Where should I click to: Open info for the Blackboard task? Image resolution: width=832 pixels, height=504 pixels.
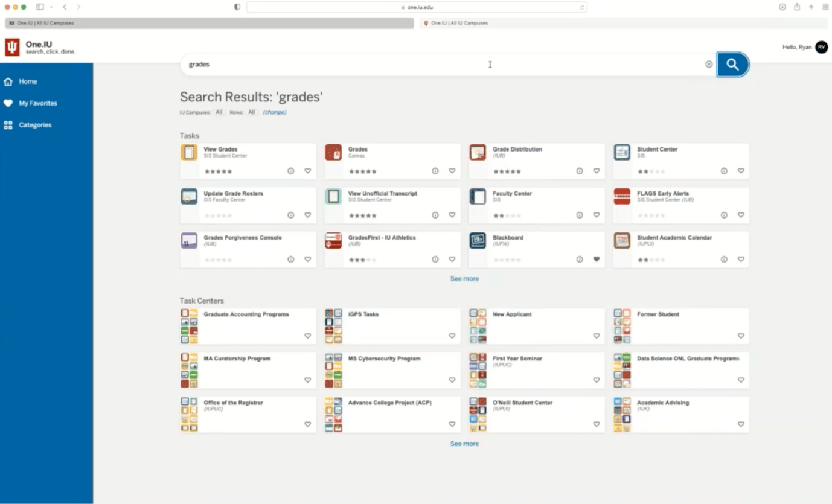tap(579, 259)
